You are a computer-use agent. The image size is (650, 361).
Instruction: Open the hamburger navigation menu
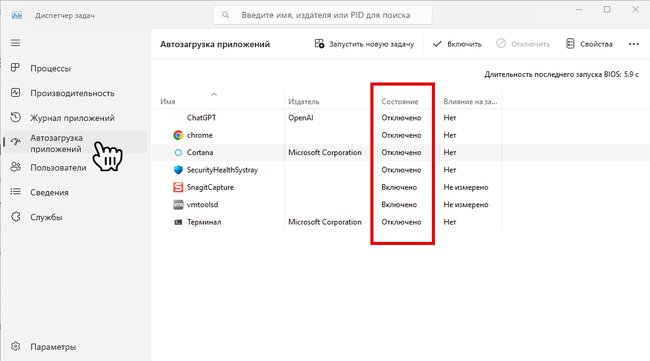pyautogui.click(x=15, y=43)
